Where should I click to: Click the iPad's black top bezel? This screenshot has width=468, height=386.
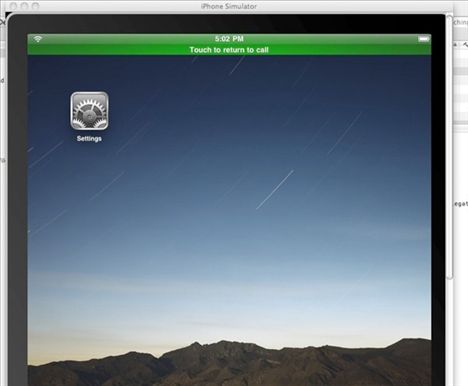point(227,24)
